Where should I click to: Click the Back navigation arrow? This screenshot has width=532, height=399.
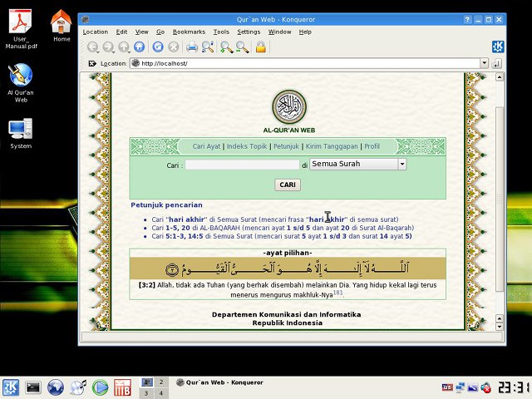[x=92, y=47]
